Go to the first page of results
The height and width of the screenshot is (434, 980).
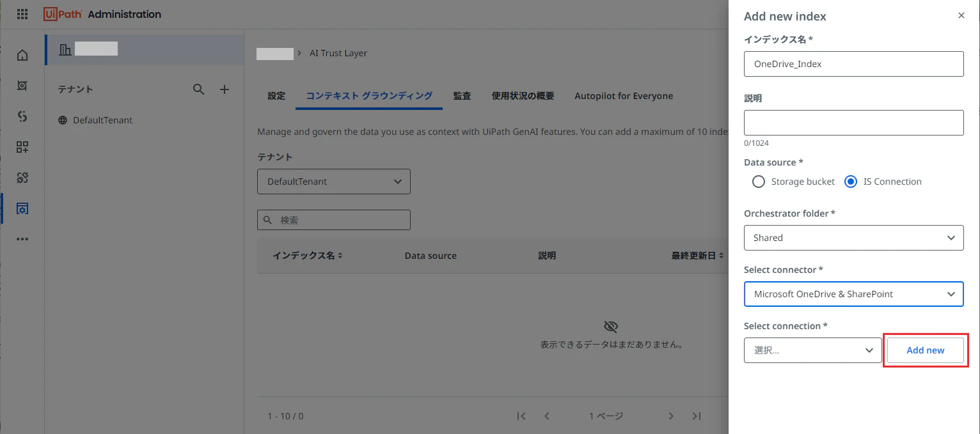click(521, 416)
